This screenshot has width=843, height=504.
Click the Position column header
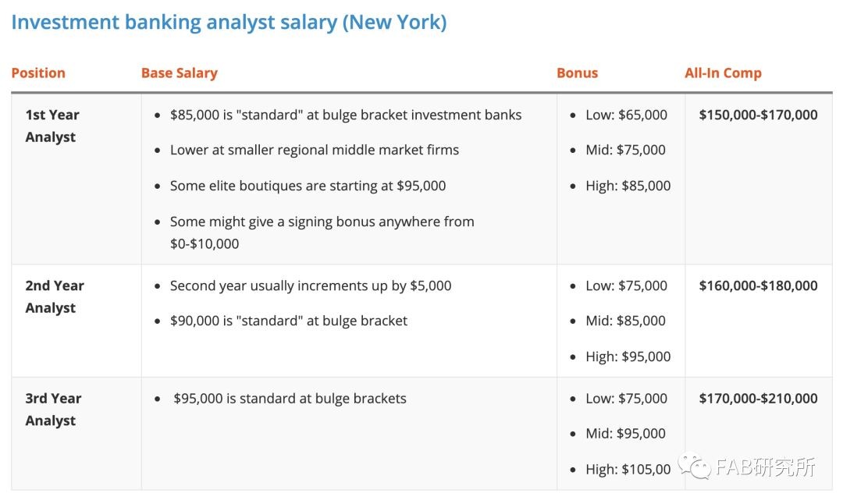pos(38,73)
